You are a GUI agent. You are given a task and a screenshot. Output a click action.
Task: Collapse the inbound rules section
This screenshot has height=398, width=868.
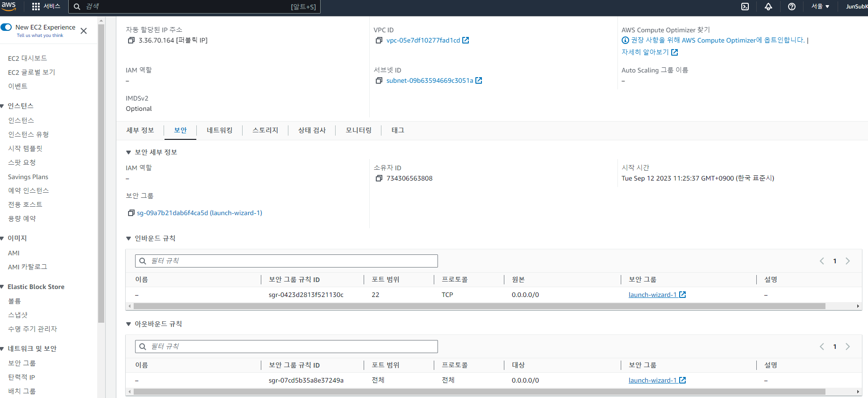point(129,239)
